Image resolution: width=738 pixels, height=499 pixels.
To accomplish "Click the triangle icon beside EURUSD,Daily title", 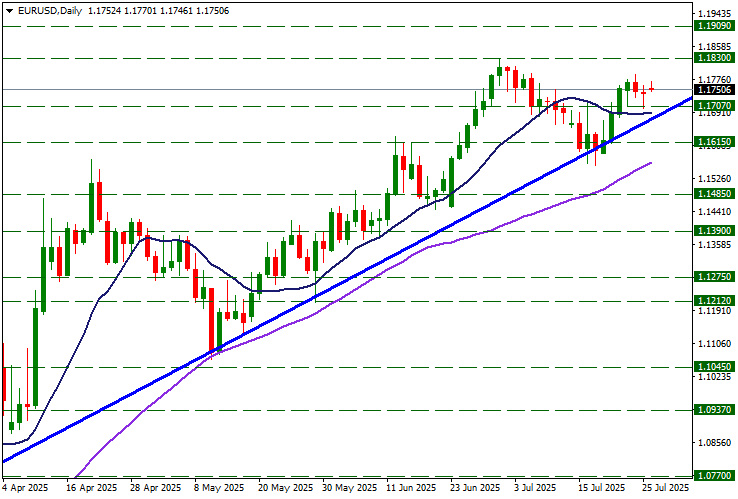I will point(9,11).
